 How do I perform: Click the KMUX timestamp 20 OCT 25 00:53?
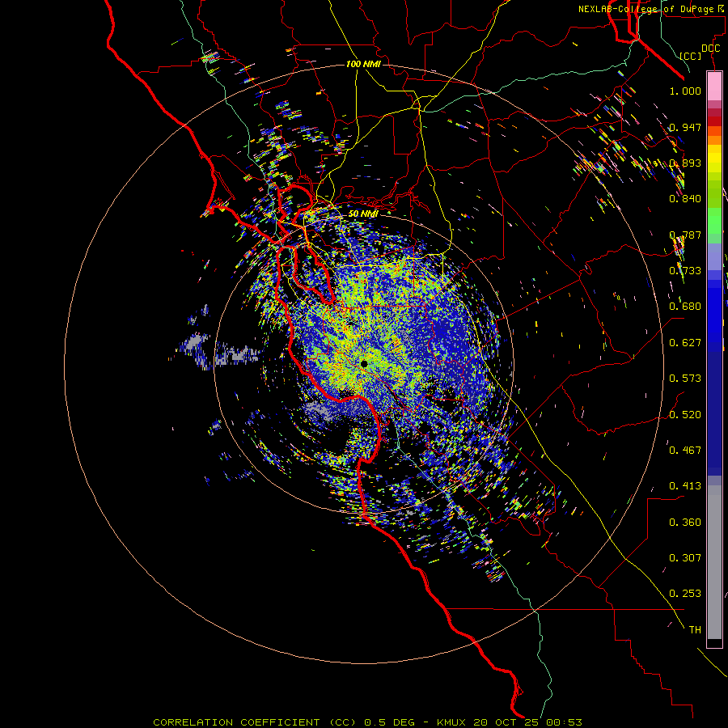click(x=510, y=722)
